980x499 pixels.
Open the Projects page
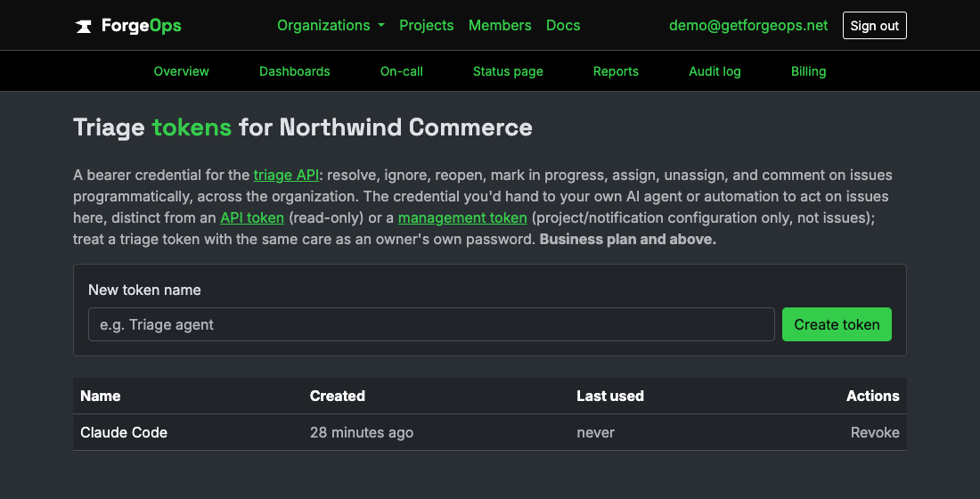coord(426,26)
